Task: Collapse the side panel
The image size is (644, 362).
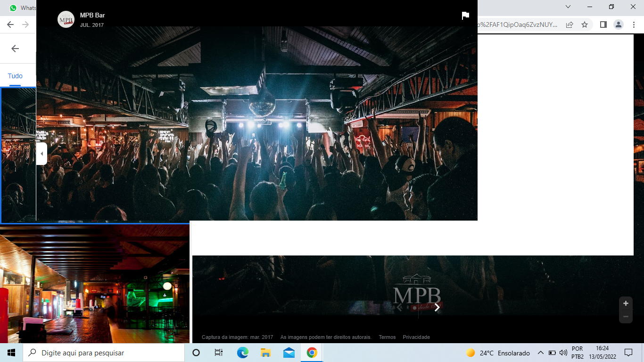Action: point(41,154)
